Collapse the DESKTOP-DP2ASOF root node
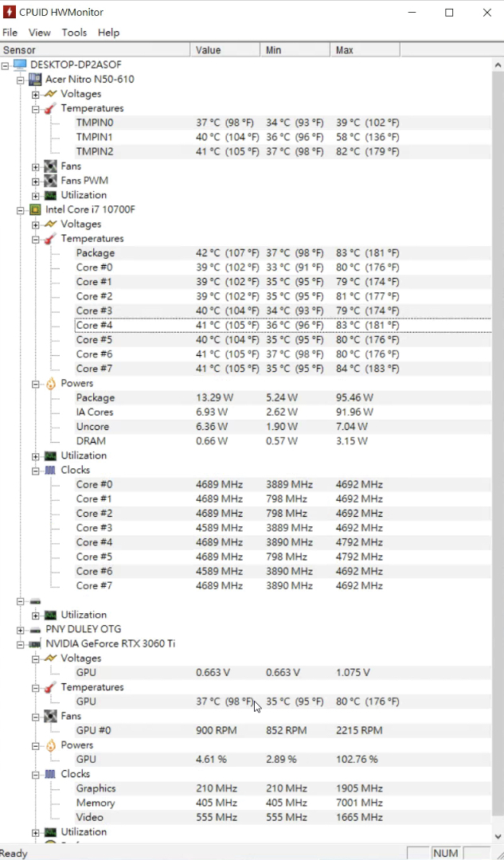The image size is (504, 860). pos(6,65)
